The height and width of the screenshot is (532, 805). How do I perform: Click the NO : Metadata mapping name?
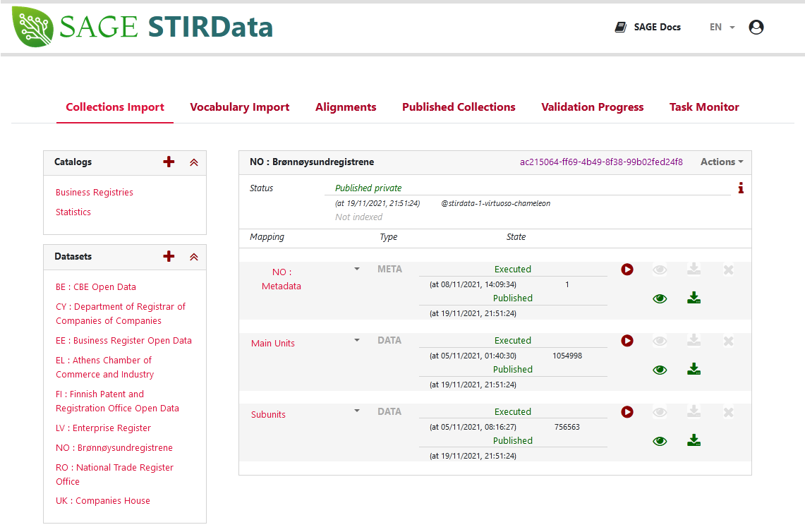(282, 279)
